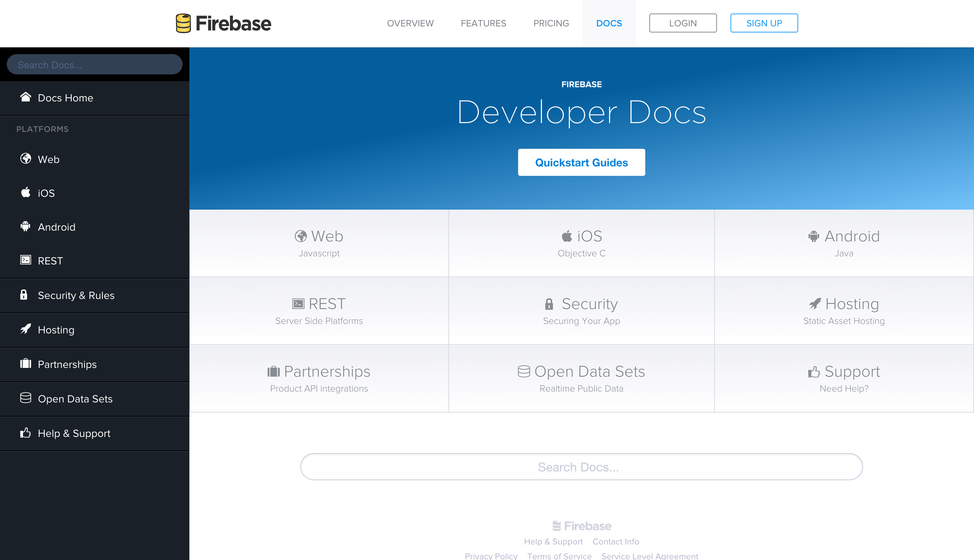974x560 pixels.
Task: Open Help & Support sidebar section
Action: 95,434
